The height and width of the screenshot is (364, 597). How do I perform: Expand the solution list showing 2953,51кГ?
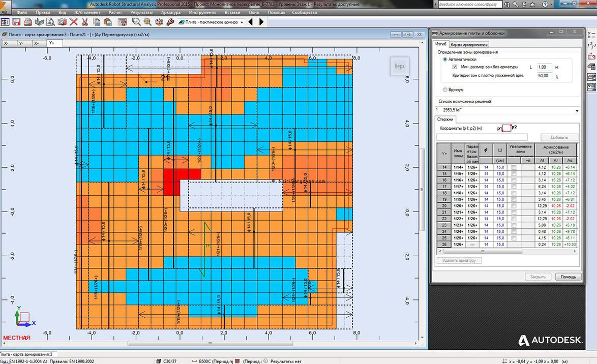coord(577,110)
